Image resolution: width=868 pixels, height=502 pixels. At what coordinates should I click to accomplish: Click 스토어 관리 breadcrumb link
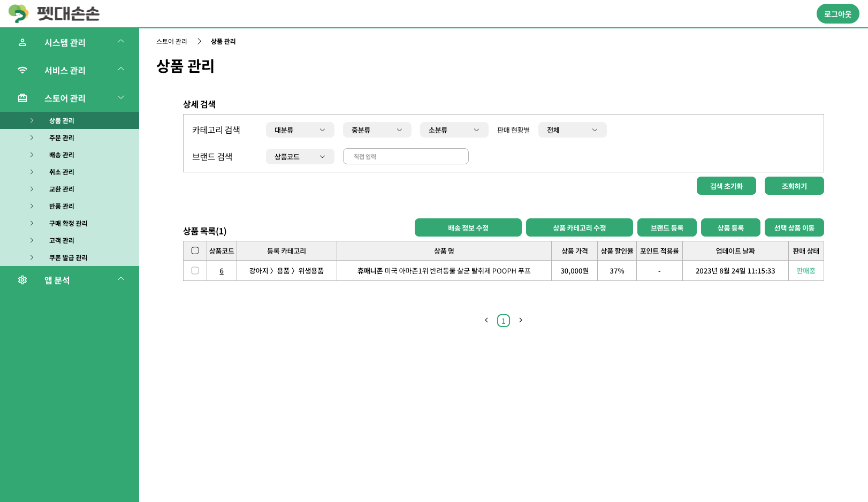[x=172, y=41]
